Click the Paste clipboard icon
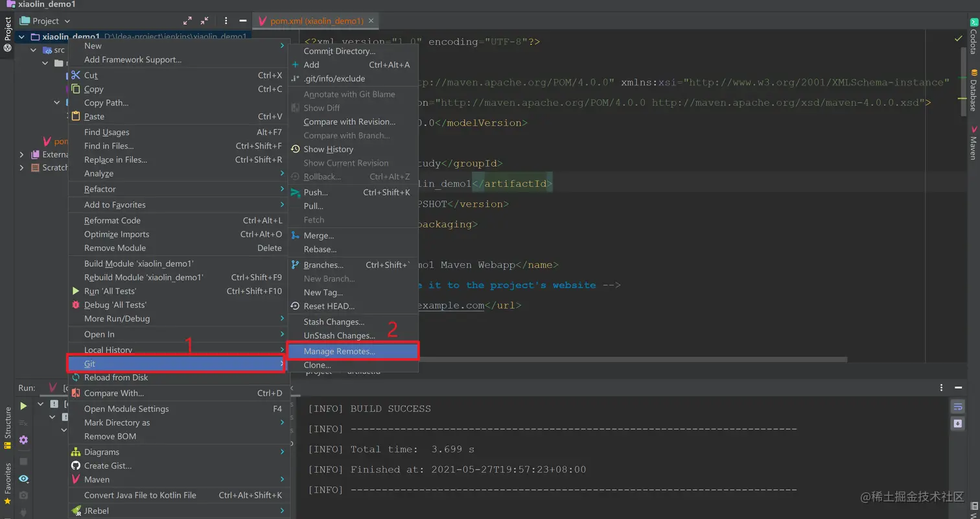Image resolution: width=980 pixels, height=519 pixels. click(x=76, y=116)
